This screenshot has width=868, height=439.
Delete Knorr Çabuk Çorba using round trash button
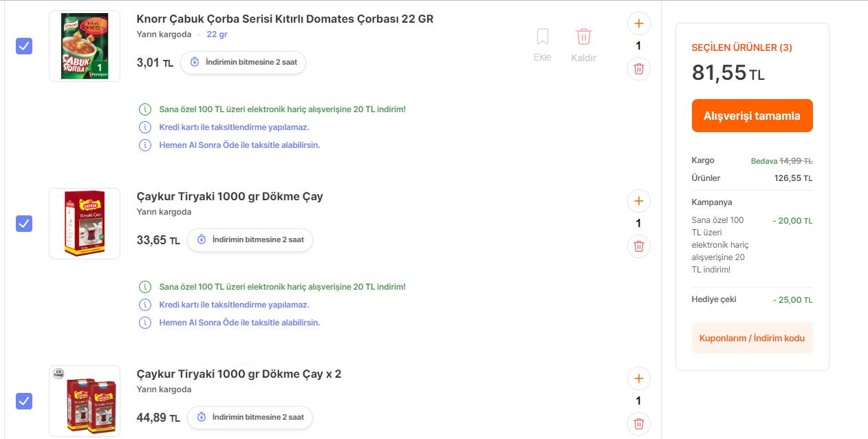[638, 69]
